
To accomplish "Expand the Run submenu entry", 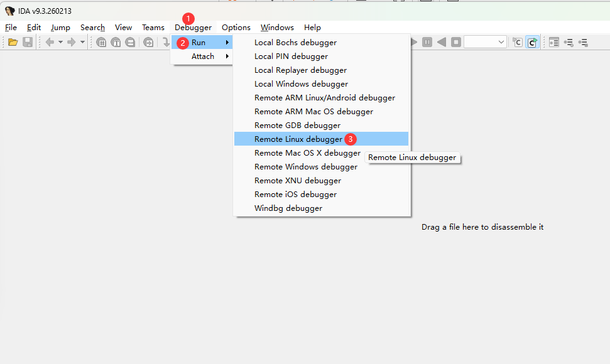I will tap(202, 42).
